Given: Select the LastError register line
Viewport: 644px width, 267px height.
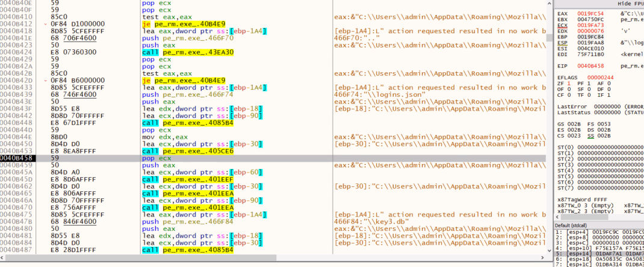Looking at the screenshot, I should point(601,106).
